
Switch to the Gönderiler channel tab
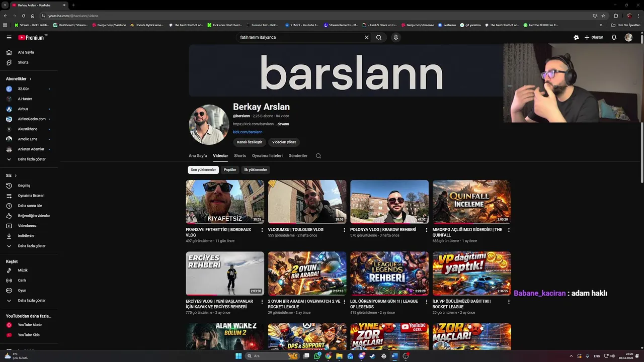[298, 156]
